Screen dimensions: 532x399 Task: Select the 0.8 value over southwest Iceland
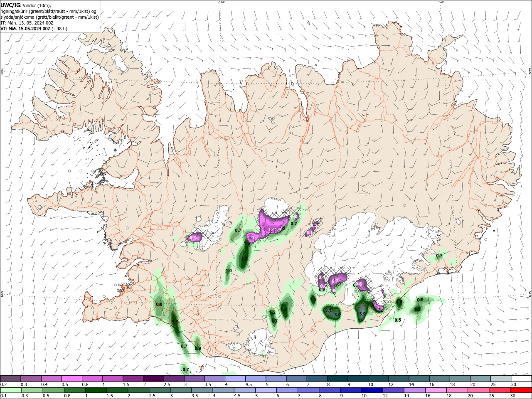[159, 305]
